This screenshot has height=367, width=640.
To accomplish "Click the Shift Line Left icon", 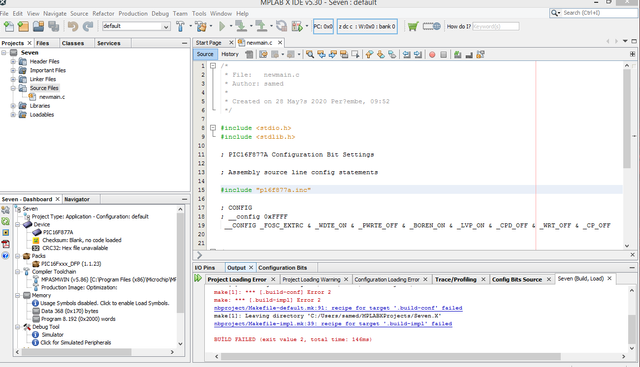I will click(407, 54).
